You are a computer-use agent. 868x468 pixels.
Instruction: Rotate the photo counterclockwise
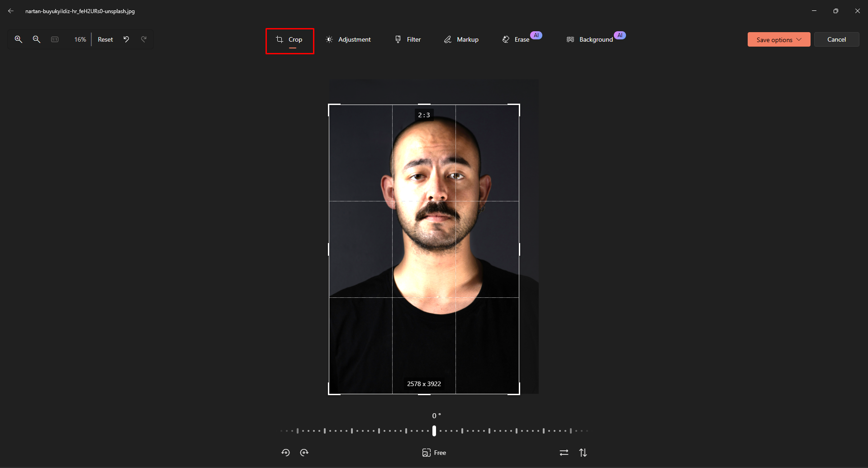tap(285, 452)
